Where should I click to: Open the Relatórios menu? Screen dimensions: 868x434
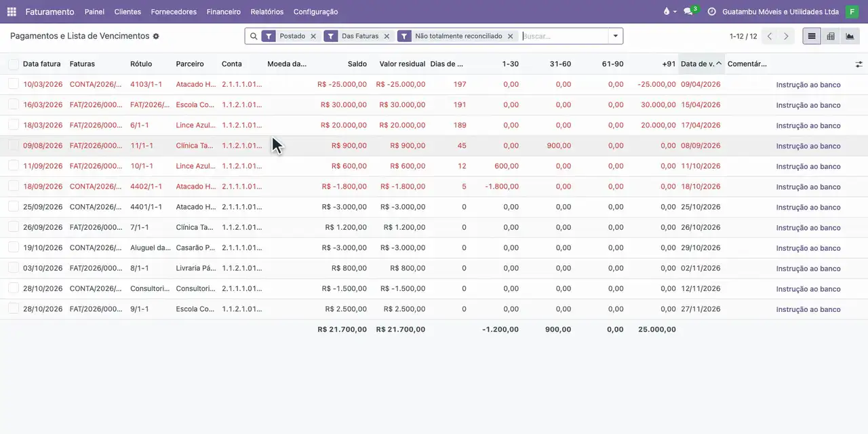click(267, 12)
